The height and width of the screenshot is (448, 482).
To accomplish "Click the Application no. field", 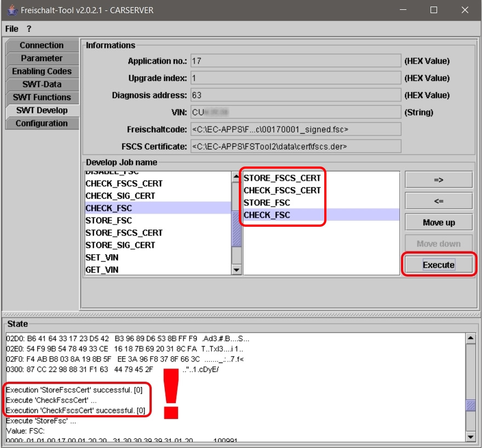I will coord(296,61).
